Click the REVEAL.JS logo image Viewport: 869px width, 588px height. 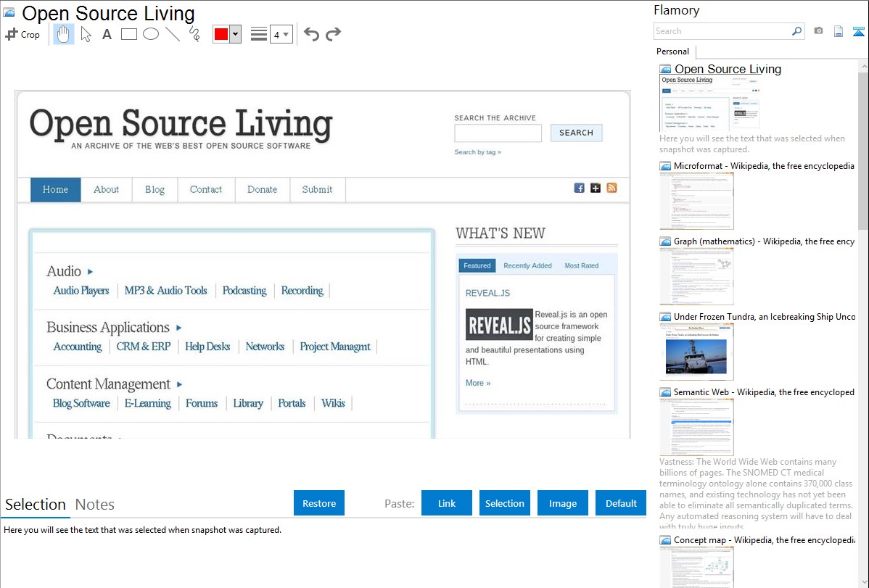click(x=499, y=325)
